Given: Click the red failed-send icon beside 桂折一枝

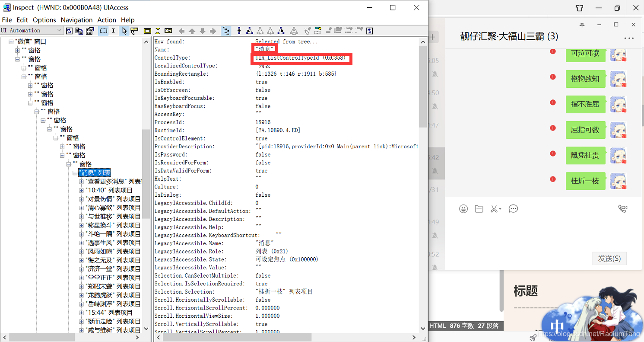Looking at the screenshot, I should 552,179.
